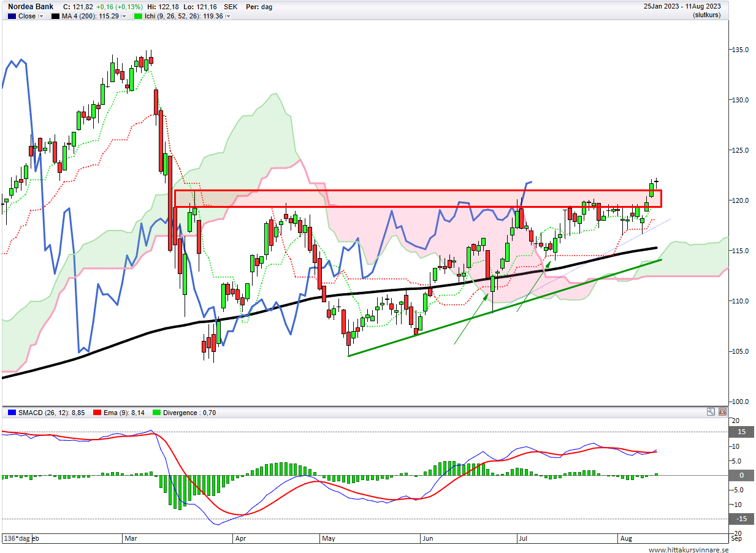This screenshot has height=553, width=756.
Task: Close the MACD indicator panel
Action: point(722,412)
